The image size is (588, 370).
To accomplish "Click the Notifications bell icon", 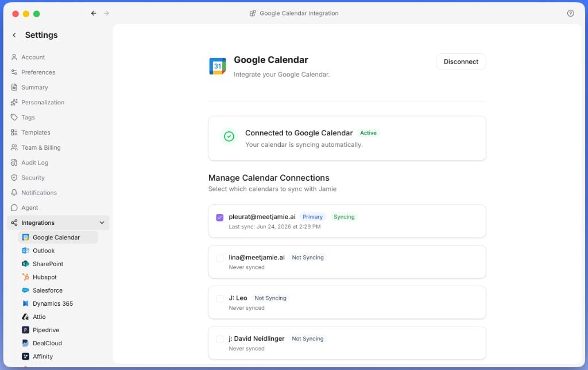I will coord(14,193).
